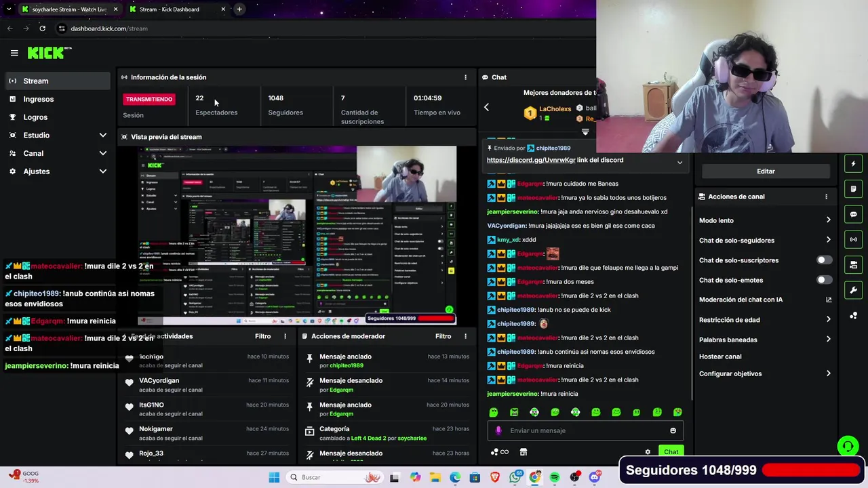This screenshot has height=488, width=868.
Task: Open Configurar objetivos options arrow
Action: pos(828,373)
